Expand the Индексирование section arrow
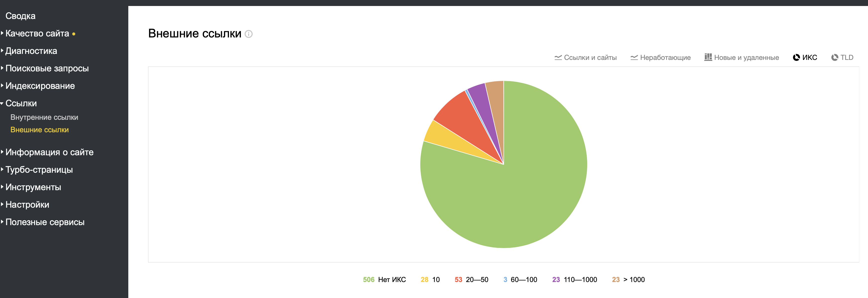Screen dimensions: 868x298 click(2, 86)
